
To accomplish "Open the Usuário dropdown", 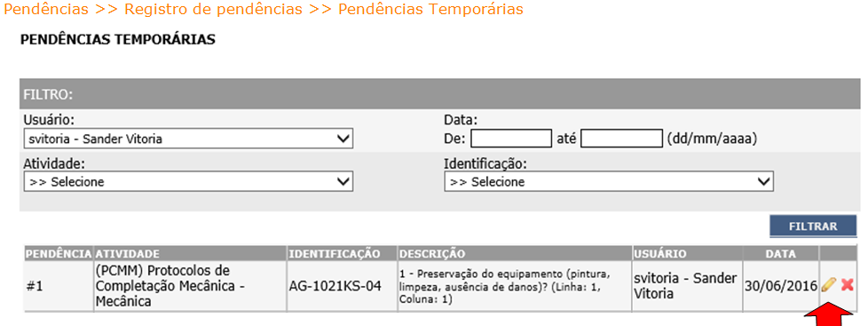I will (x=188, y=139).
